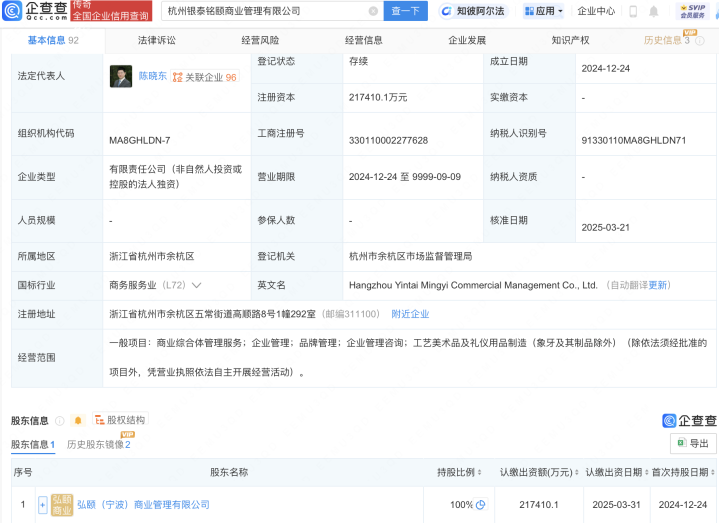Image resolution: width=719 pixels, height=523 pixels.
Task: Show info tooltip beside 历史信息
Action: click(x=700, y=40)
